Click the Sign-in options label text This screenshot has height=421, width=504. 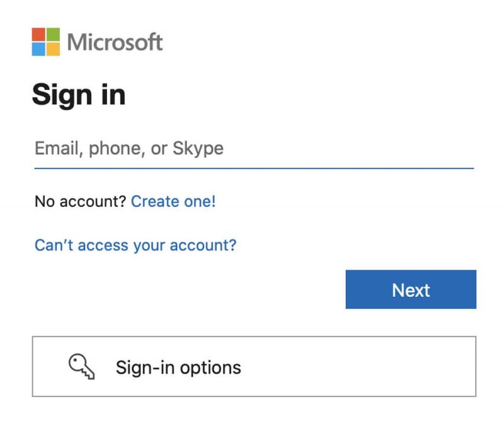click(178, 368)
